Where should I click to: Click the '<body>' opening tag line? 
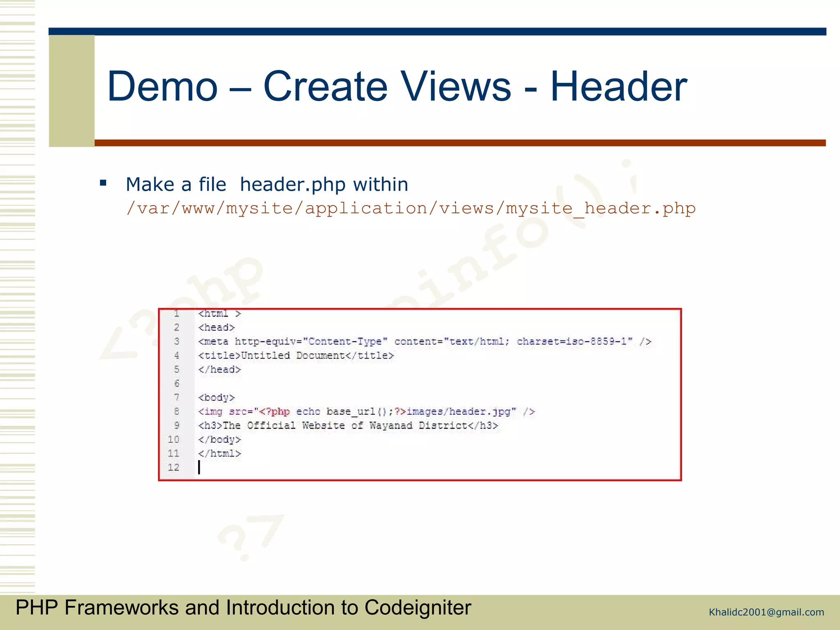click(x=217, y=397)
